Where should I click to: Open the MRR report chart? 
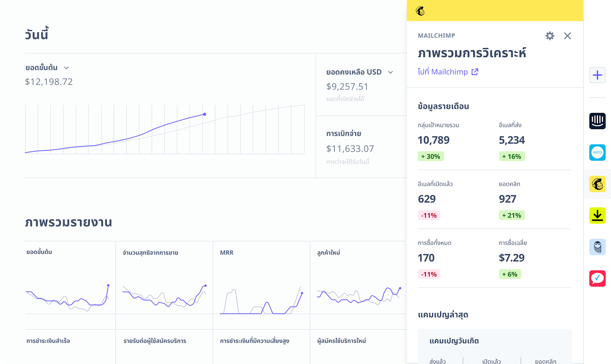click(262, 300)
